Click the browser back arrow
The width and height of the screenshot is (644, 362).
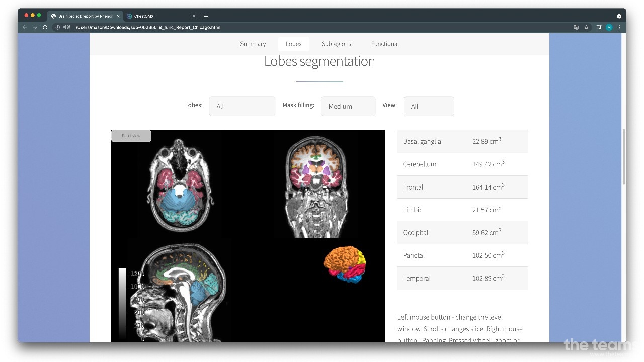click(24, 27)
